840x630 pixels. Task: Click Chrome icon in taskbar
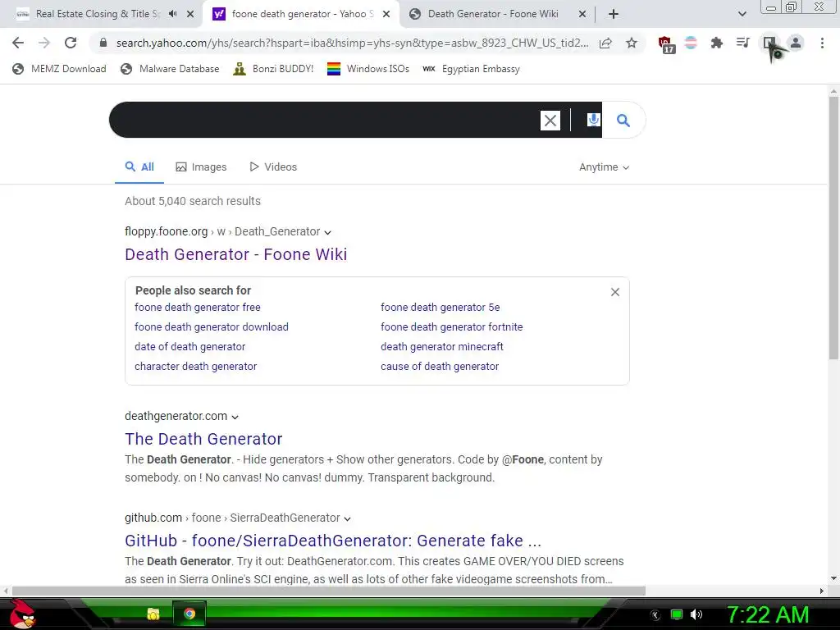(x=189, y=614)
